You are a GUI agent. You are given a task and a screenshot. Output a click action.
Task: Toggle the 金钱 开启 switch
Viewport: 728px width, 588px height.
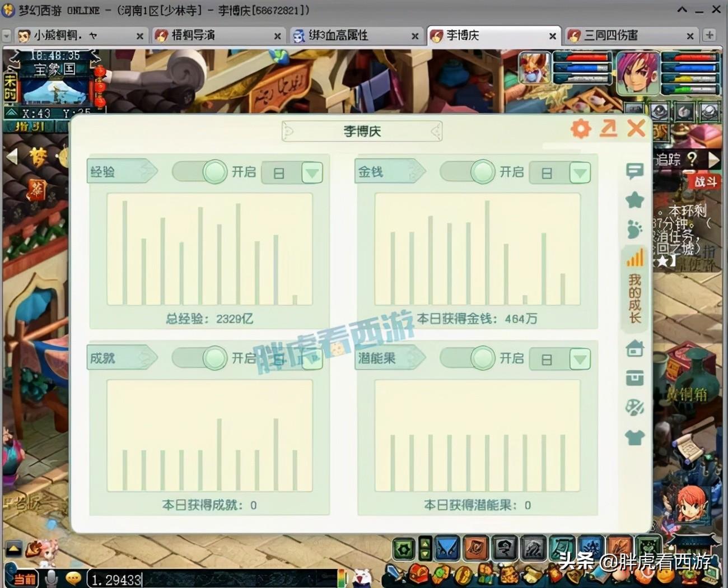pyautogui.click(x=468, y=172)
